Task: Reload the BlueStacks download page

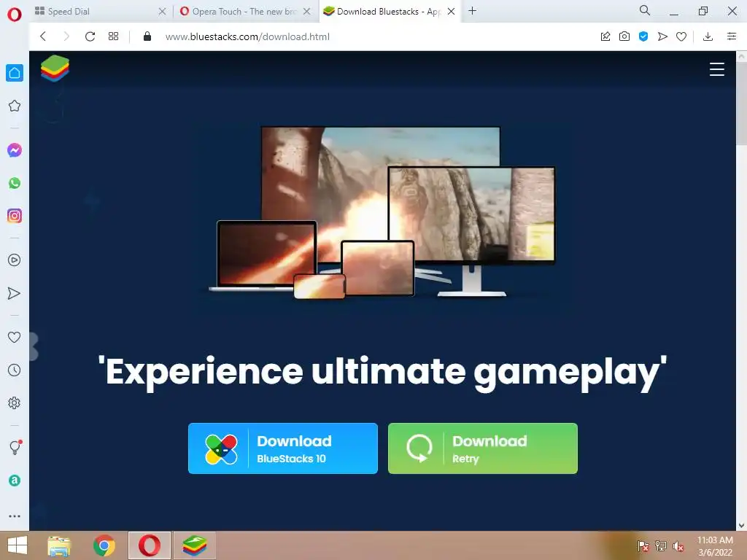Action: 90,36
